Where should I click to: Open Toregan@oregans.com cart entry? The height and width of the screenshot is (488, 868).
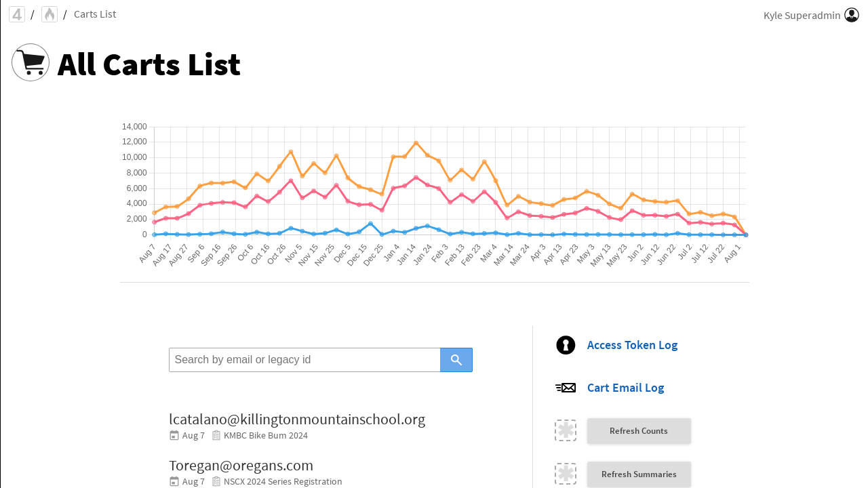click(x=241, y=465)
